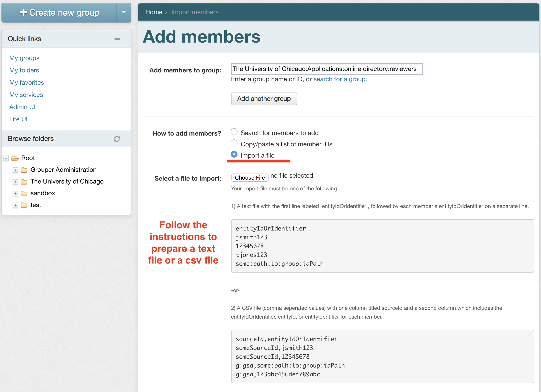Click the plus icon on Create new group button
The image size is (541, 392).
tap(23, 12)
